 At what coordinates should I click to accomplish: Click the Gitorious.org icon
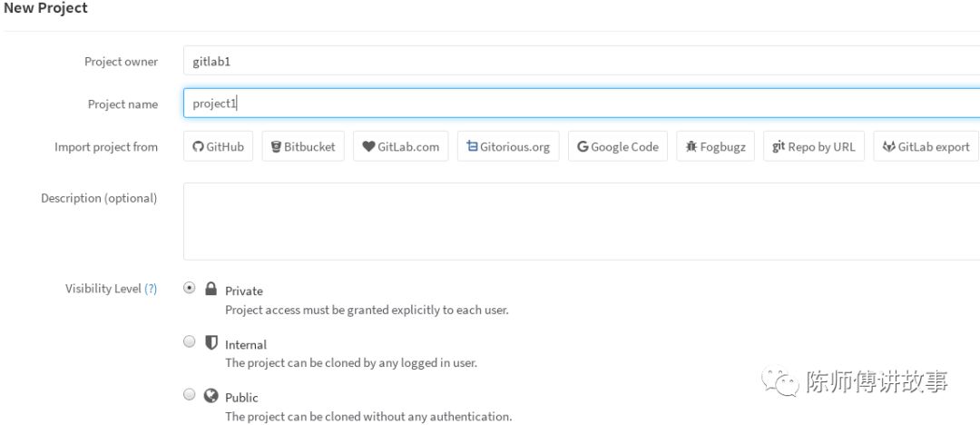point(472,147)
